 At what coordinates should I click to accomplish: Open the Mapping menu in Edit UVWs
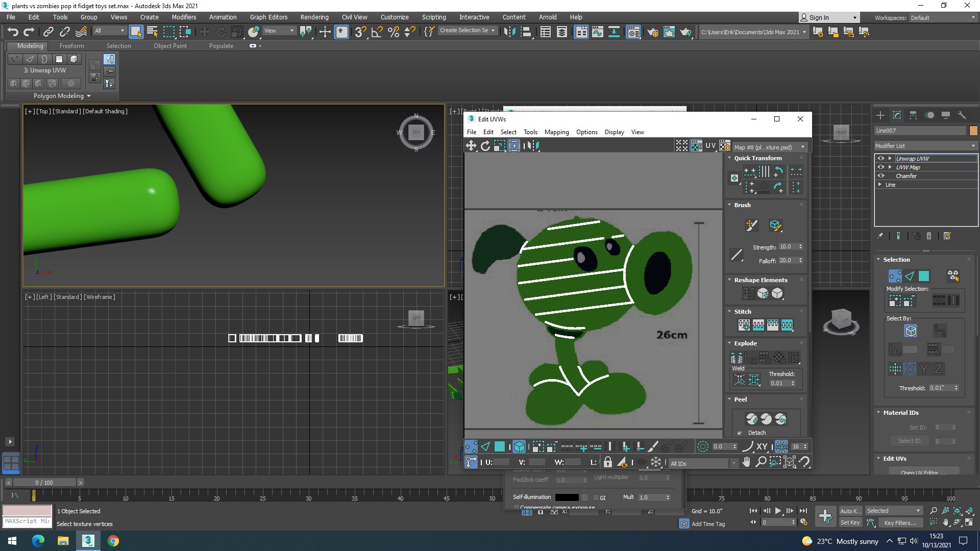[x=556, y=132]
